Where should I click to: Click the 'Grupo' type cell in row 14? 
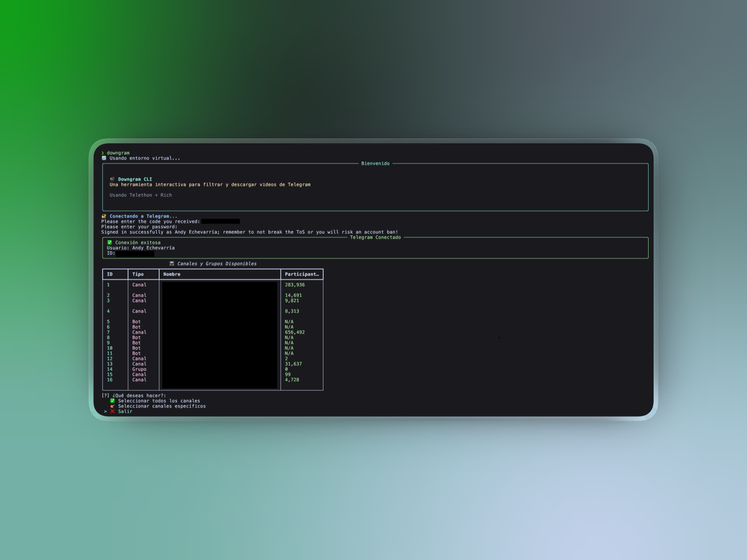click(139, 369)
